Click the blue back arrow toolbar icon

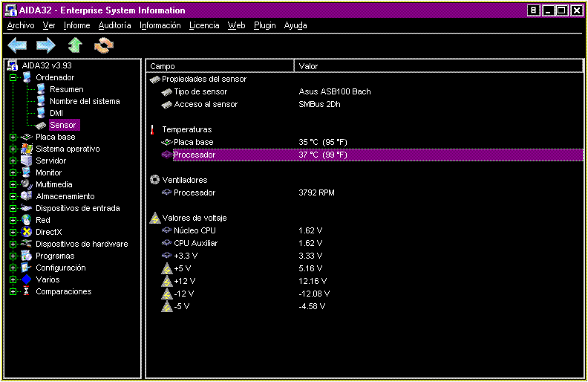point(17,45)
